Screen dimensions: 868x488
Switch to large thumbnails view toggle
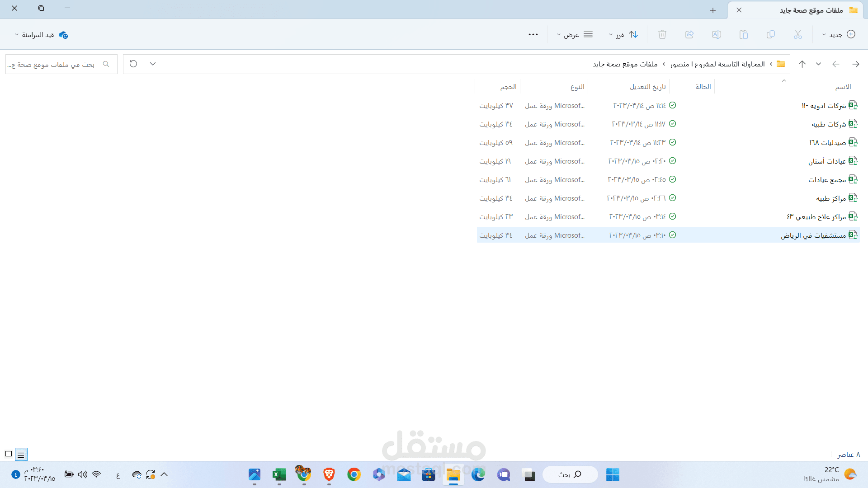pyautogui.click(x=9, y=454)
